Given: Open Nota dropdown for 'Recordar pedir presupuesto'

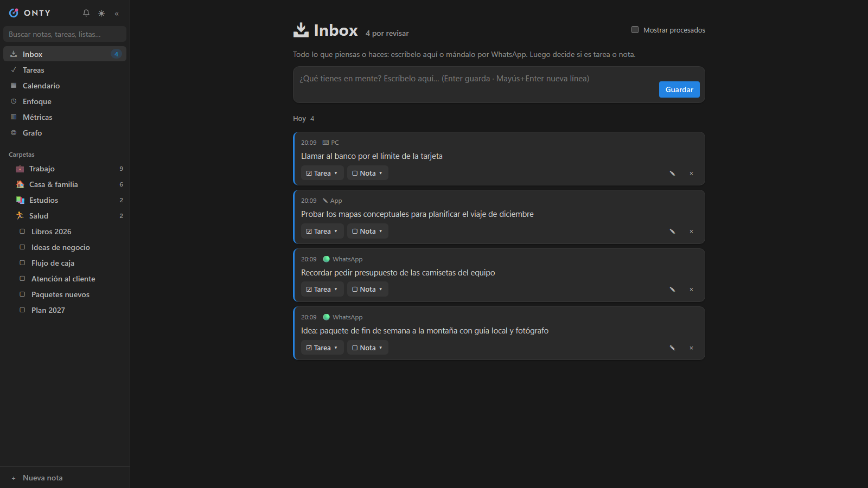Looking at the screenshot, I should (x=368, y=290).
